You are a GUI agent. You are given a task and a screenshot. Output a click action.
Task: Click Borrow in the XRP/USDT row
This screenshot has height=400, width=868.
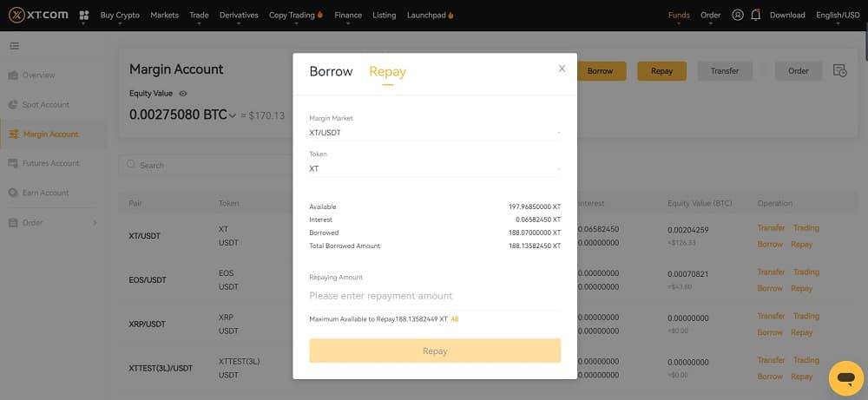pos(771,332)
